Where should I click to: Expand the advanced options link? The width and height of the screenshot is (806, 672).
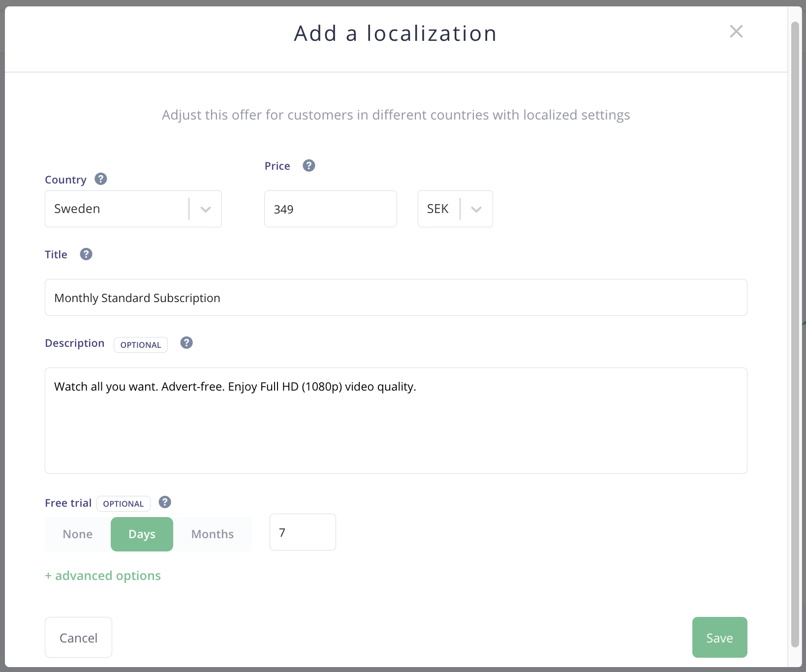pos(103,576)
